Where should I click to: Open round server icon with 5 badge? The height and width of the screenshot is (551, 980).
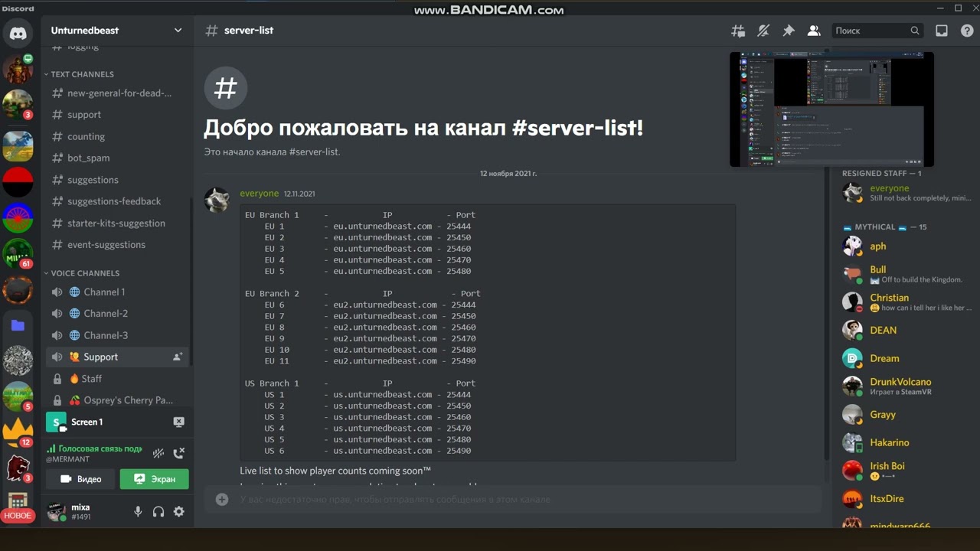coord(18,396)
